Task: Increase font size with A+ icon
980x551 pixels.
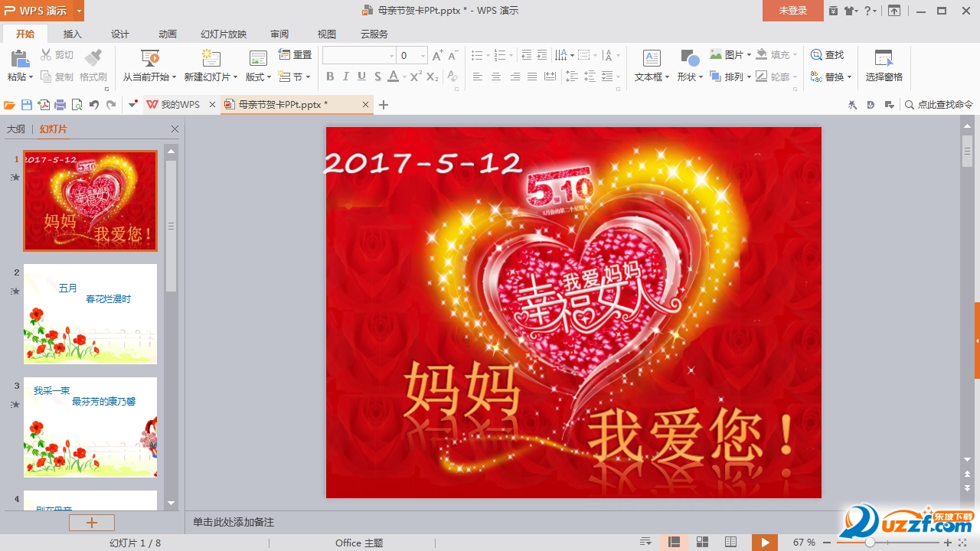Action: click(x=437, y=55)
